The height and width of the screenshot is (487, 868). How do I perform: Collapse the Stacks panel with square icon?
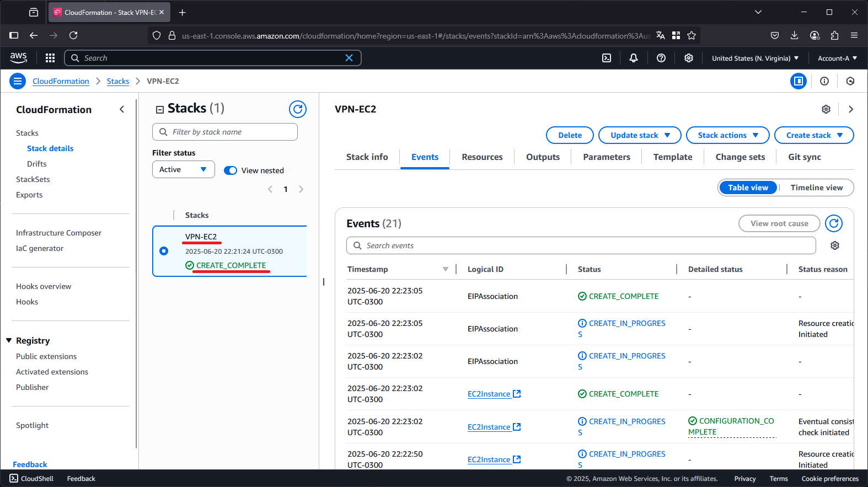pos(160,109)
